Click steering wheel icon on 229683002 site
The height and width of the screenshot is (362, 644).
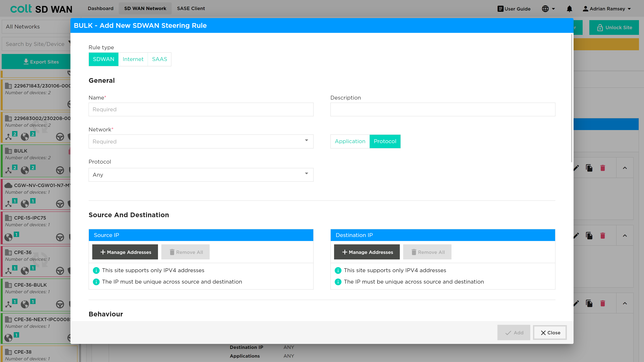60,137
